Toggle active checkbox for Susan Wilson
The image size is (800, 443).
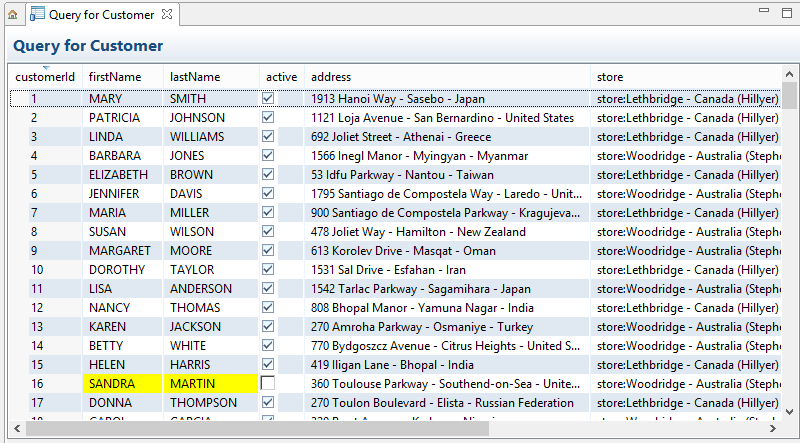pos(268,232)
